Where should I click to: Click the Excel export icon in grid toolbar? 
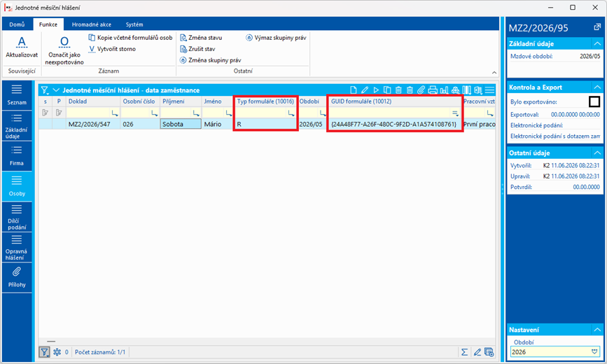(x=478, y=90)
